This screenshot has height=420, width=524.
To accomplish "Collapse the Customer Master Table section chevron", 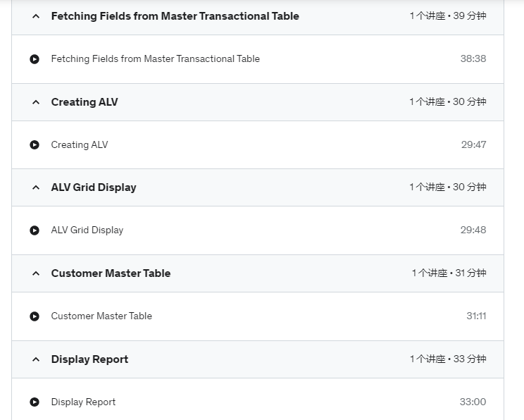I will [x=36, y=273].
